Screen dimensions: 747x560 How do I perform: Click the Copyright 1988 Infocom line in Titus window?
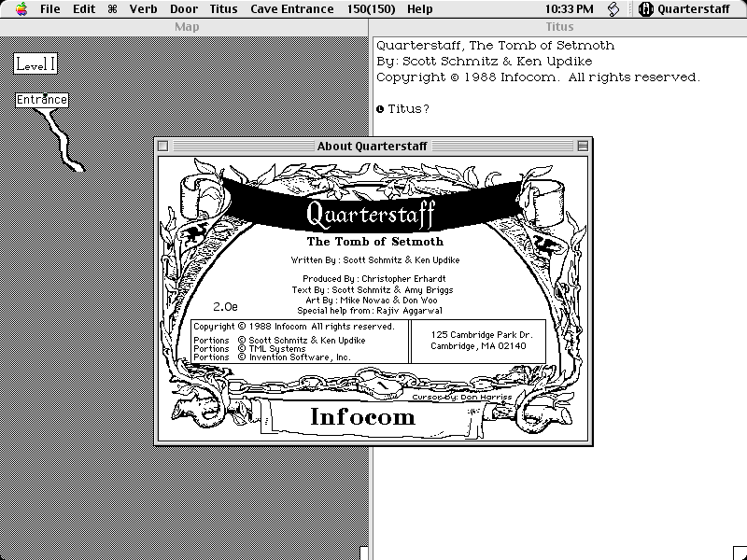539,77
